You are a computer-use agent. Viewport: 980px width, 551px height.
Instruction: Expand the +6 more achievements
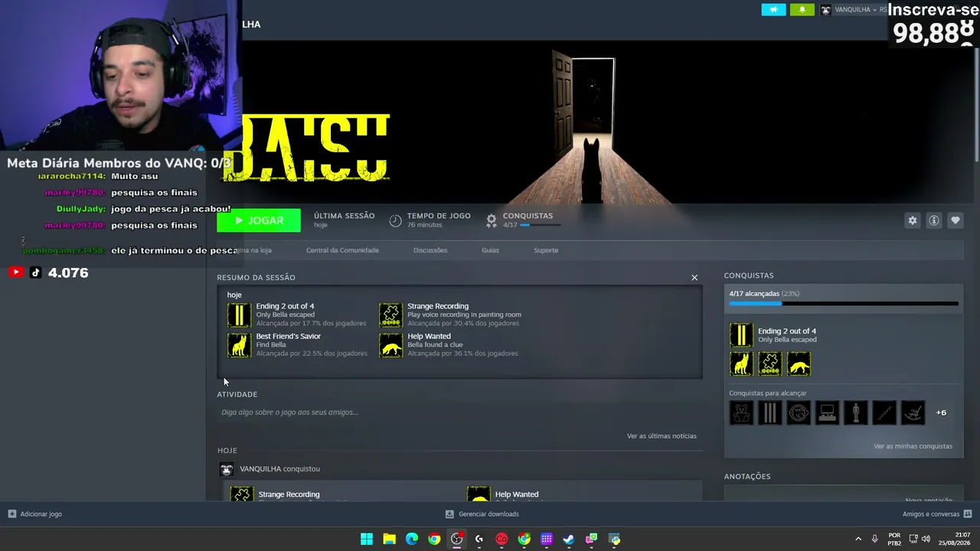point(941,412)
